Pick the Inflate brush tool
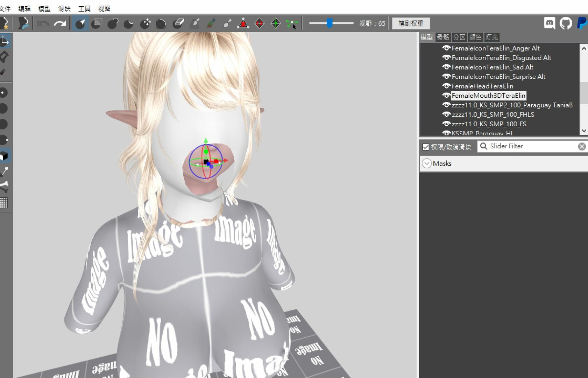588x378 pixels. point(113,23)
